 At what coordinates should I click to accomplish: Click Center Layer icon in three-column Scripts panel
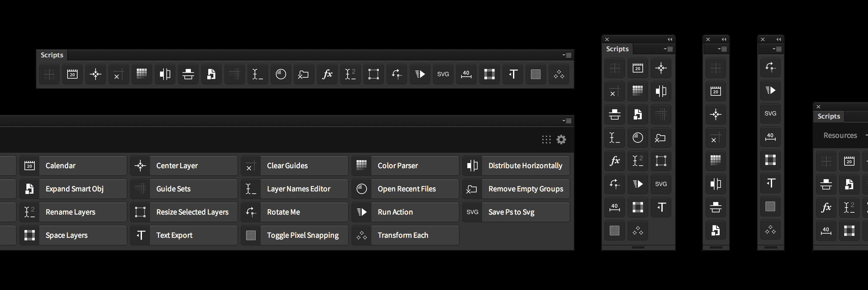[661, 68]
